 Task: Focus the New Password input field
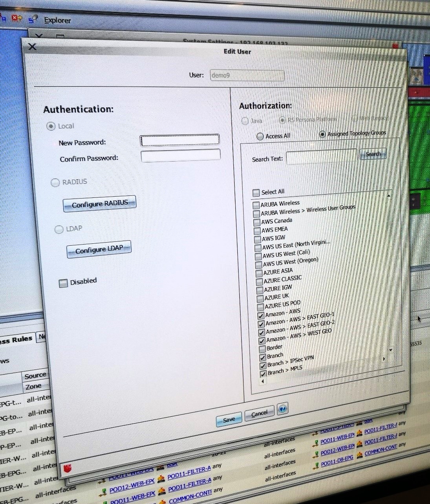coord(180,140)
